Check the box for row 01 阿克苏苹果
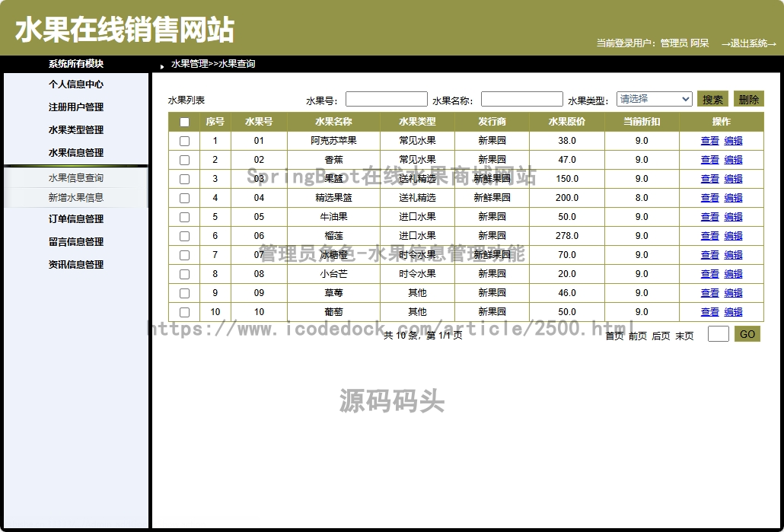This screenshot has height=532, width=784. (184, 141)
